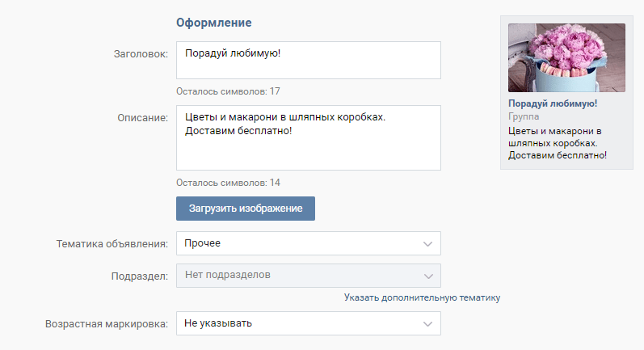Select the flower box ad preview image
The height and width of the screenshot is (350, 644).
tap(566, 57)
